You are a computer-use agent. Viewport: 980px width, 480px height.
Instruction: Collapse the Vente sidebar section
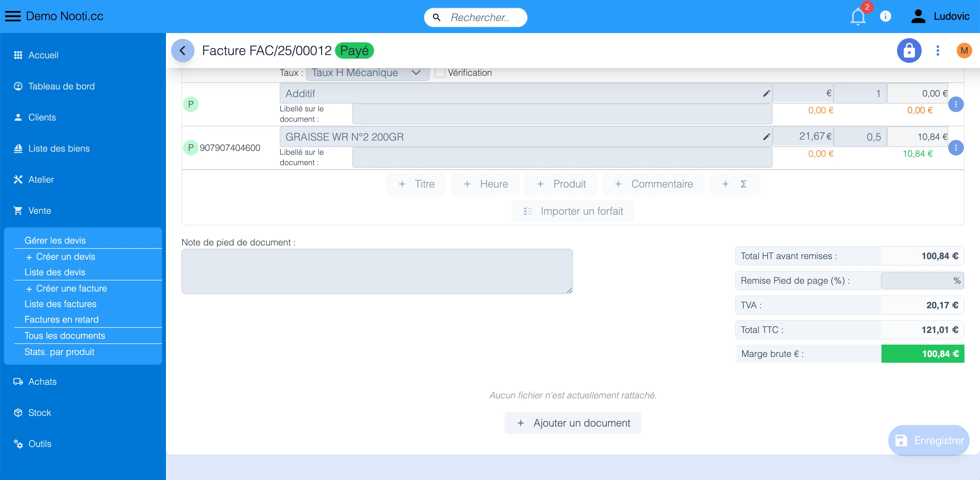click(x=40, y=211)
